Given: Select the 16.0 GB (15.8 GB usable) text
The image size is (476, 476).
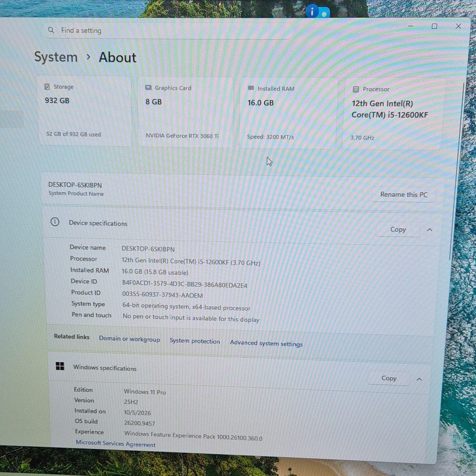Looking at the screenshot, I should [155, 272].
